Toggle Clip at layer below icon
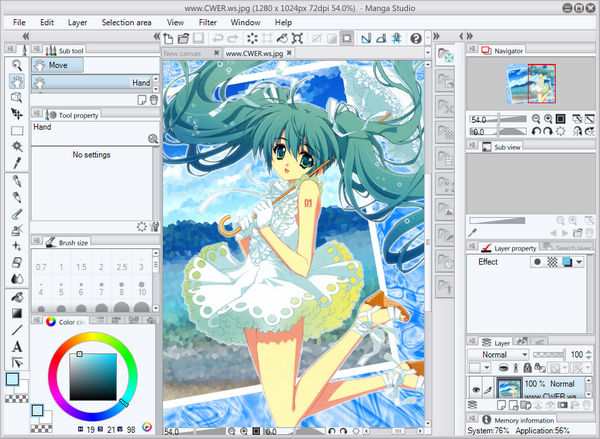The image size is (600, 439). pyautogui.click(x=503, y=368)
